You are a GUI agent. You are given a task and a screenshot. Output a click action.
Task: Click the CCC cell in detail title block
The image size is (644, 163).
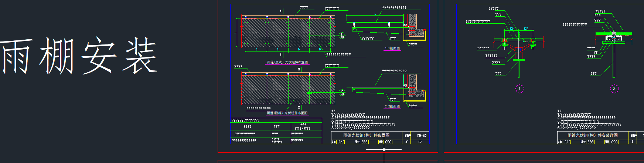[x=614, y=142]
